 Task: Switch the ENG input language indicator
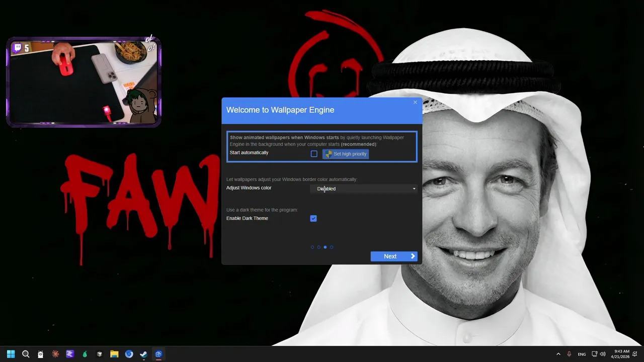(x=582, y=354)
